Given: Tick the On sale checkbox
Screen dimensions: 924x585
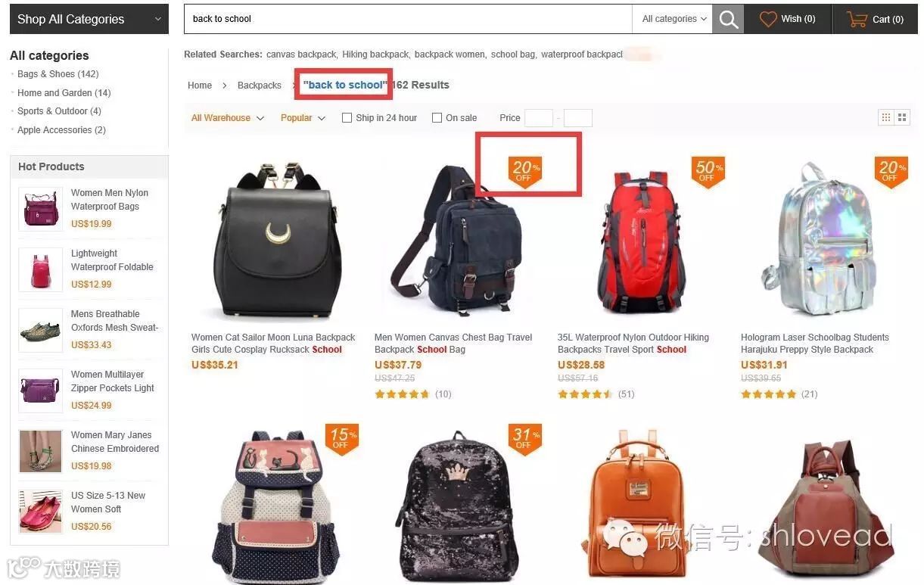Looking at the screenshot, I should point(437,117).
